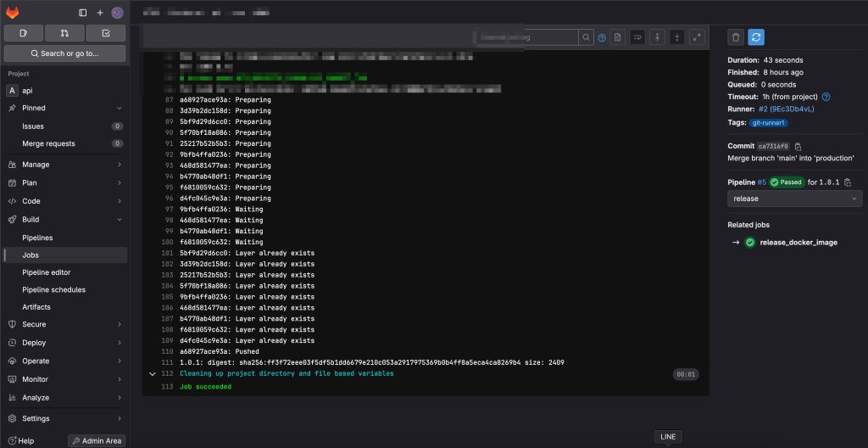
Task: Collapse log section at line 112
Action: tap(152, 373)
